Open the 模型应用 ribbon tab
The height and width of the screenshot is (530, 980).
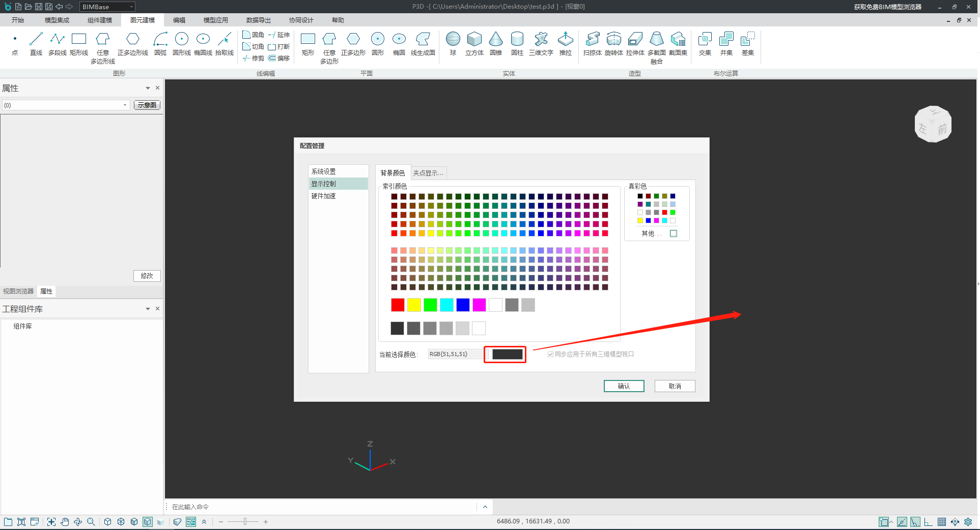click(215, 20)
